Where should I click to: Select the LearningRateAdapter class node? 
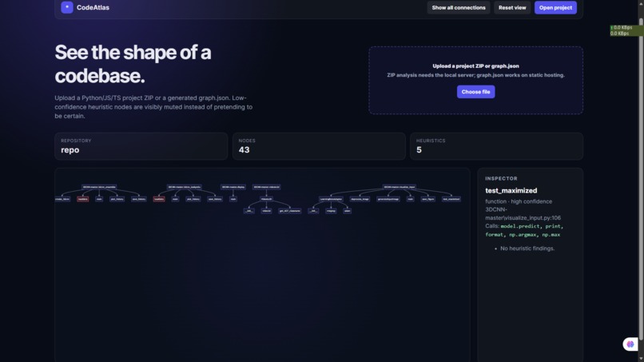[x=331, y=199]
